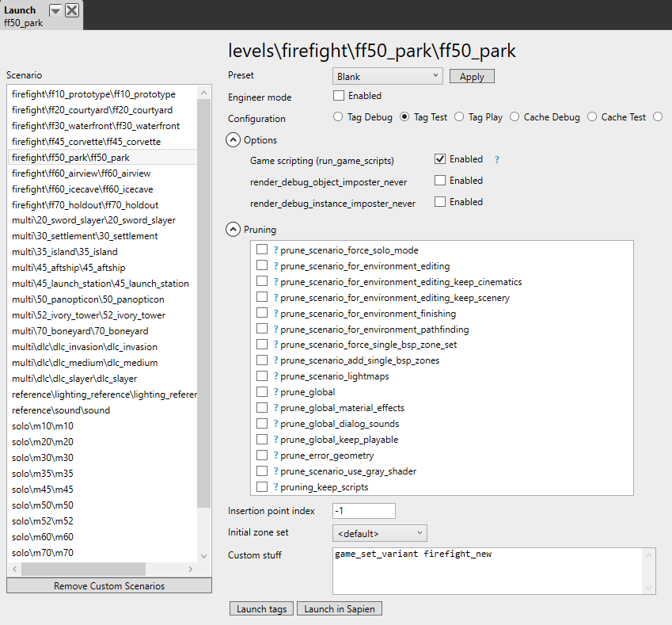Click Remove Custom Scenarios

pos(108,585)
